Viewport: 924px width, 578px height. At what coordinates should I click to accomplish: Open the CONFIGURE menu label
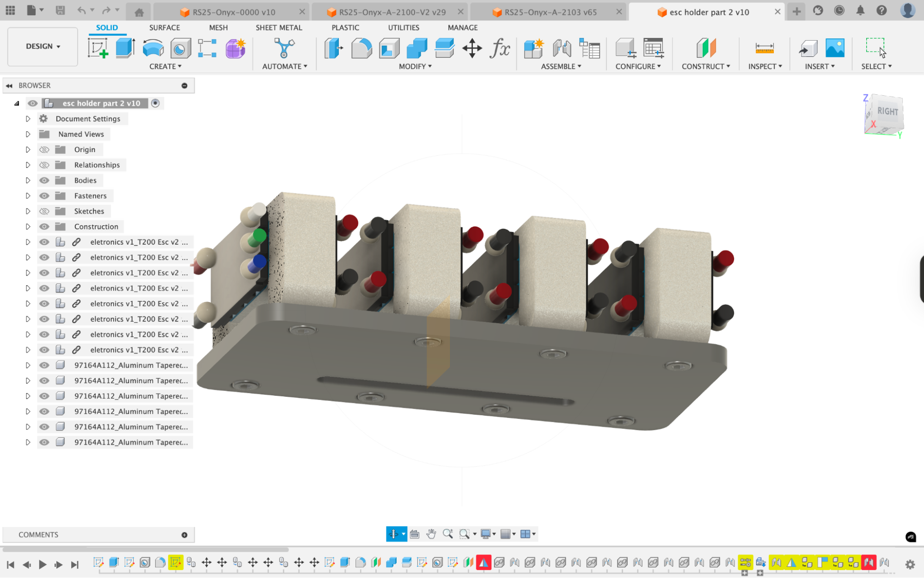[x=638, y=67]
